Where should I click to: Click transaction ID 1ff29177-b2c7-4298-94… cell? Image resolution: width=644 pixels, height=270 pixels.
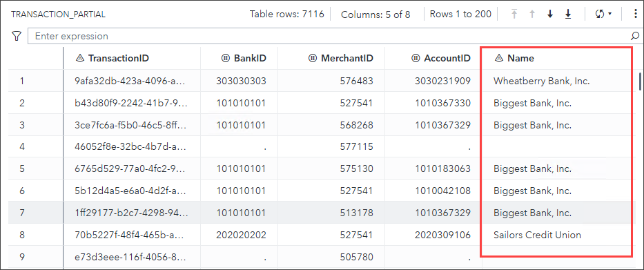pyautogui.click(x=131, y=213)
